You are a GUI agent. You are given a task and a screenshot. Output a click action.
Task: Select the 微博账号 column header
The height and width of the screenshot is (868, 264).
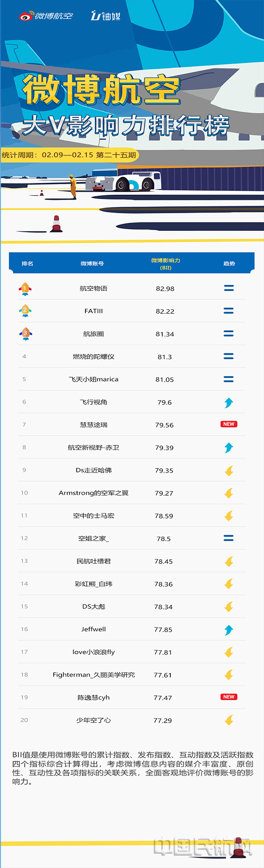92,263
